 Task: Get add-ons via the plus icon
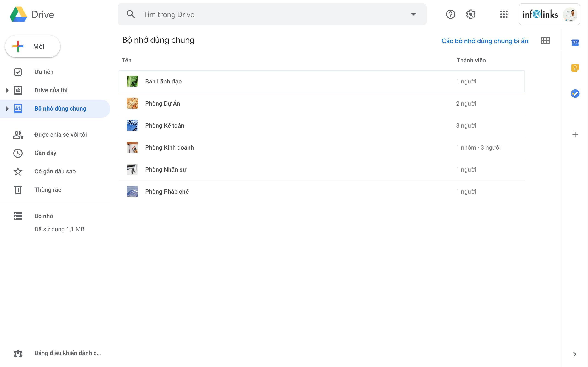click(575, 134)
